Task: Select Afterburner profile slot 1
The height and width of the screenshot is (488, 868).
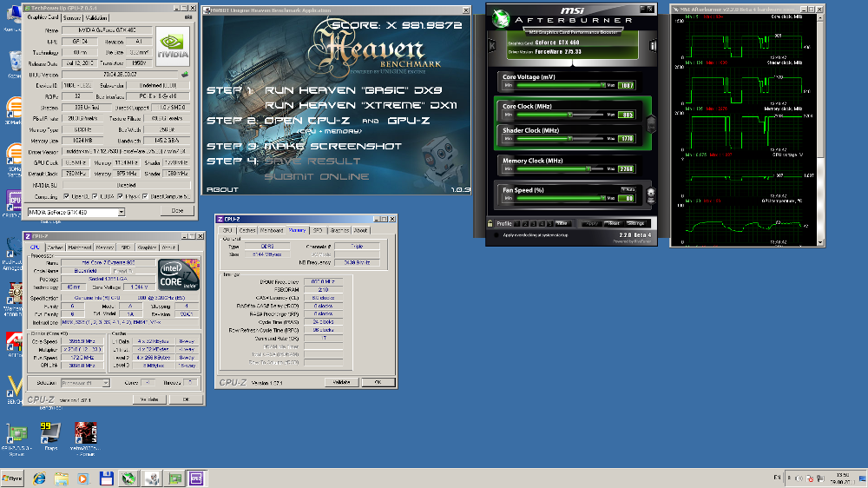Action: (x=517, y=223)
